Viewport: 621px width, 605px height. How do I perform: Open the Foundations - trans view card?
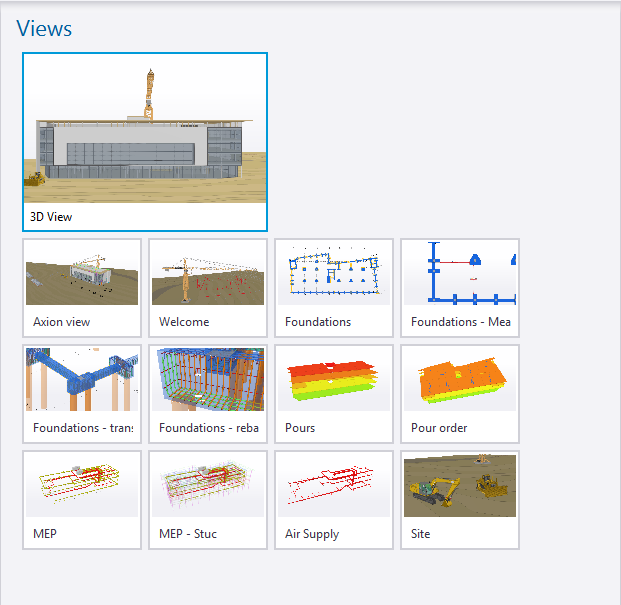(x=82, y=394)
